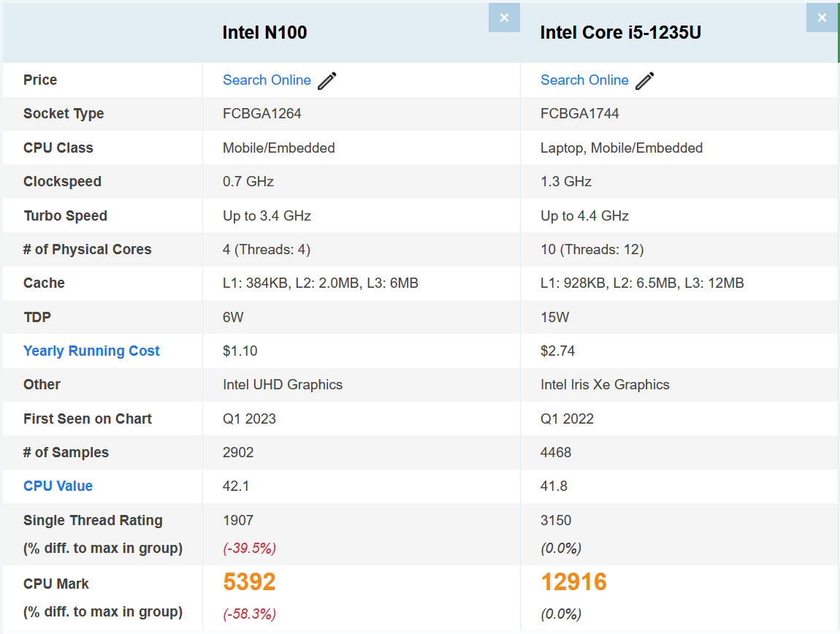The width and height of the screenshot is (840, 634).
Task: Click the $1.10 yearly running cost
Action: pos(240,351)
